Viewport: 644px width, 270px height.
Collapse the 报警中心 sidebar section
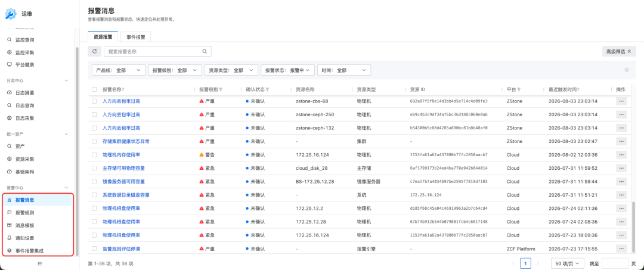click(67, 188)
